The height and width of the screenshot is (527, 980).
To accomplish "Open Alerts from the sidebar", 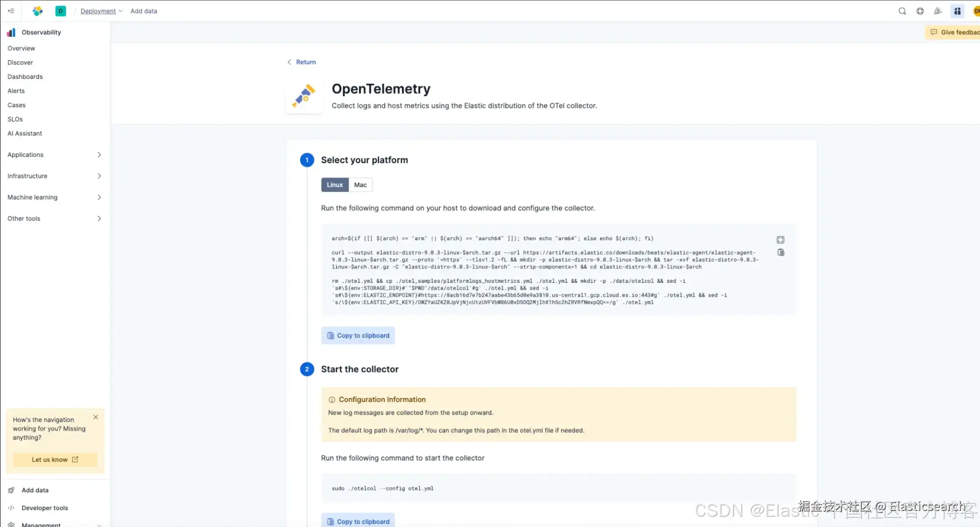I will (x=16, y=91).
